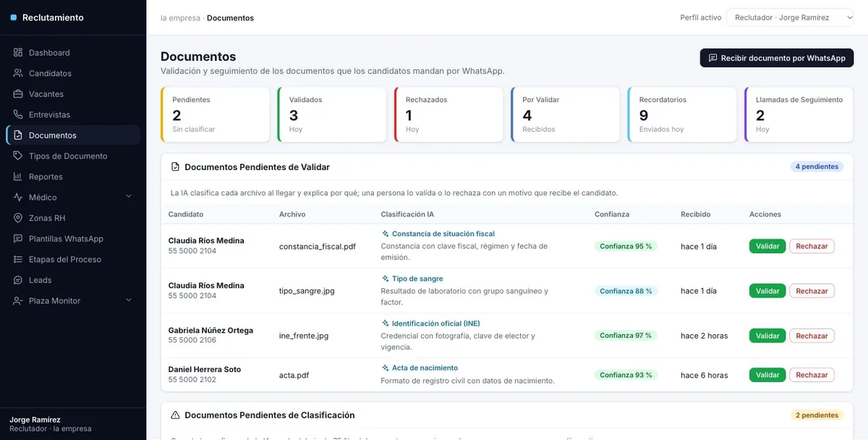Validate the acta.pdf document
The height and width of the screenshot is (440, 868).
pyautogui.click(x=767, y=375)
